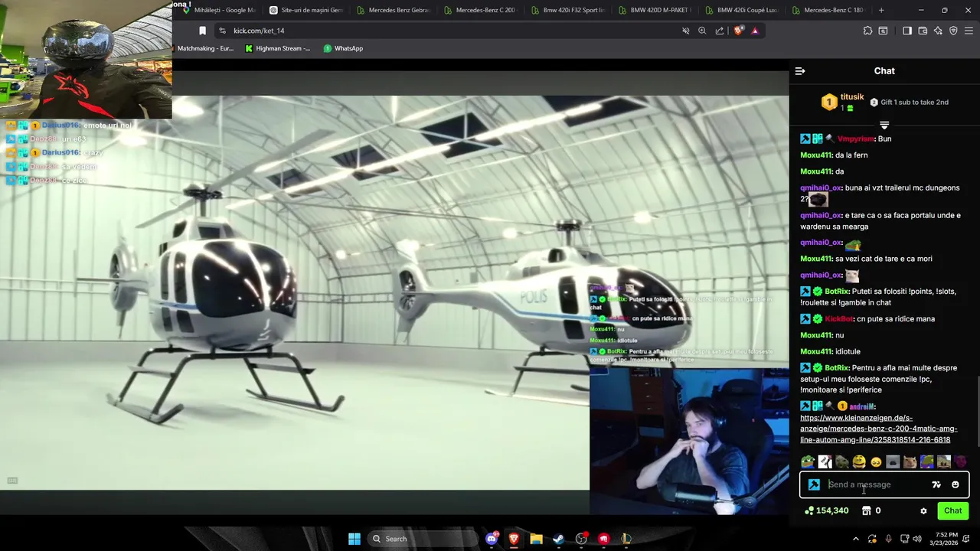Open the Windows Start menu
The image size is (980, 551).
point(354,539)
